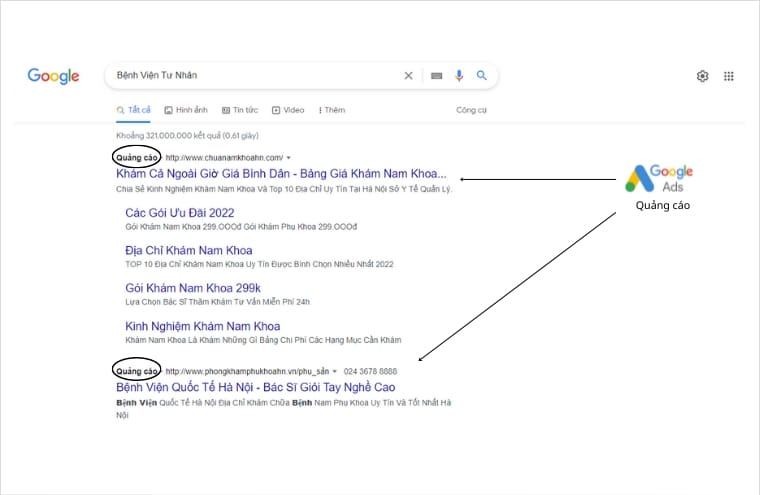Switch to the Hình ảnh tab
The width and height of the screenshot is (760, 495).
186,110
